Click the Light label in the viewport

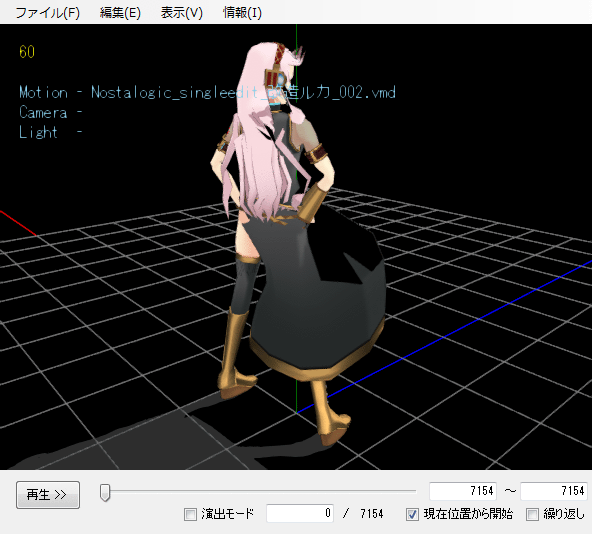(38, 132)
